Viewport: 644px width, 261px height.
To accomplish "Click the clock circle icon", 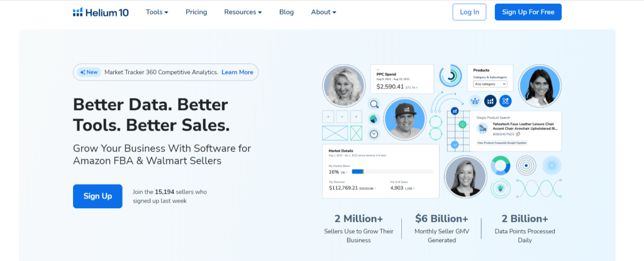I will (x=374, y=134).
